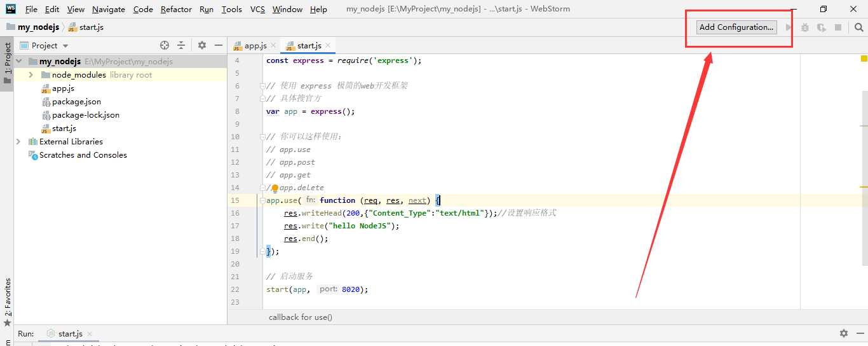This screenshot has width=868, height=346.
Task: Toggle the 1: Project side tool window
Action: click(x=7, y=64)
